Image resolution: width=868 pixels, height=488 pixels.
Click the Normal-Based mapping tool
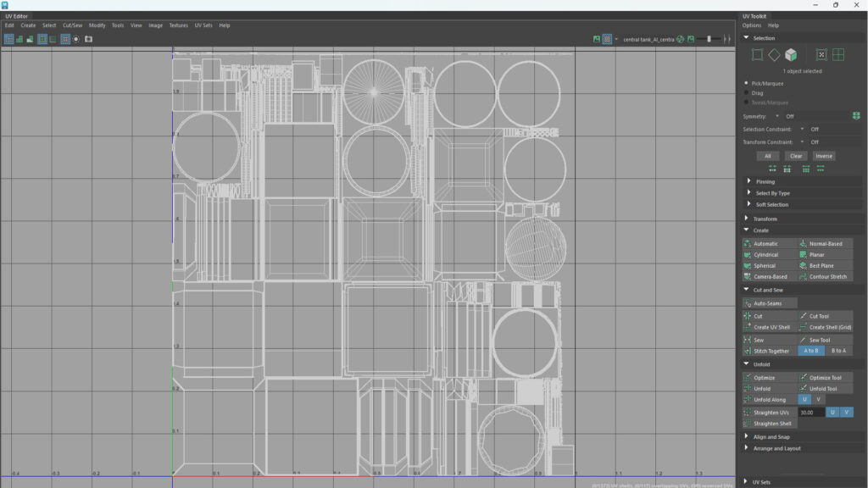pos(825,243)
